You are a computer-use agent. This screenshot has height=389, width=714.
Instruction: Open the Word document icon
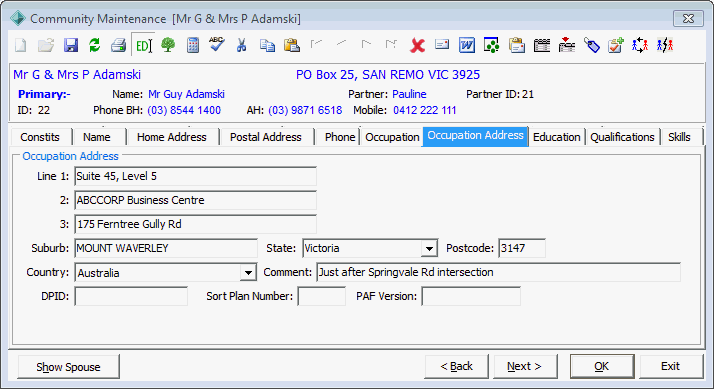[467, 45]
